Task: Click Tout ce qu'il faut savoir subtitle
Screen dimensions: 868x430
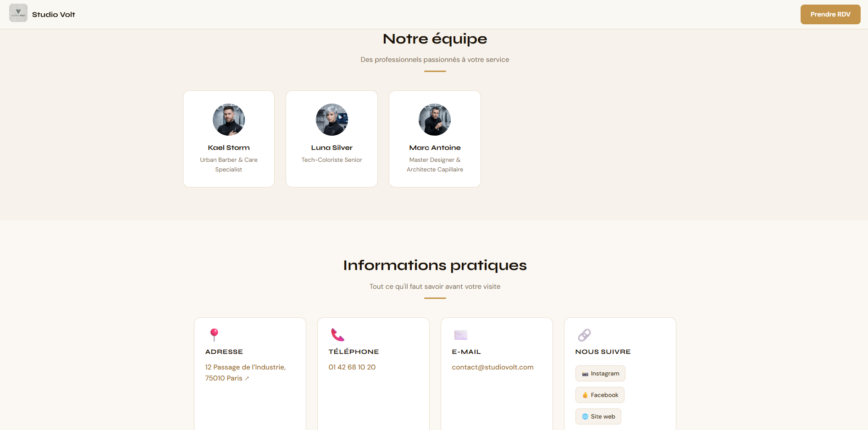Action: click(435, 287)
